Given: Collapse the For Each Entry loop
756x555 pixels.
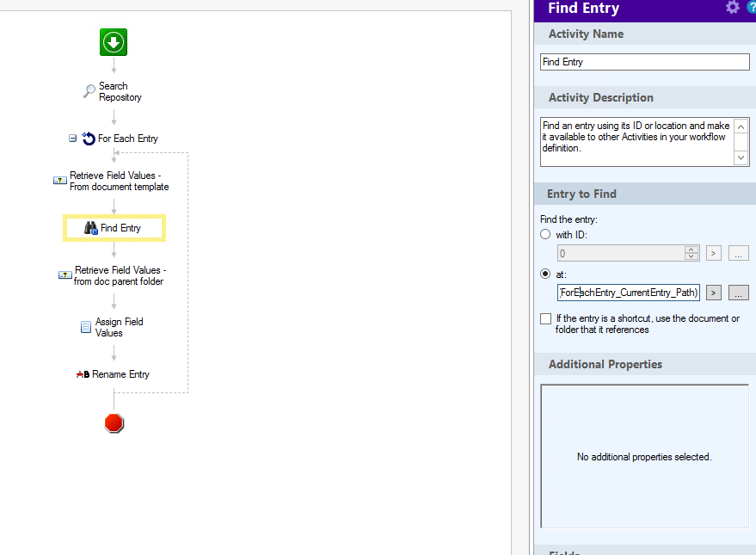Looking at the screenshot, I should [x=72, y=139].
